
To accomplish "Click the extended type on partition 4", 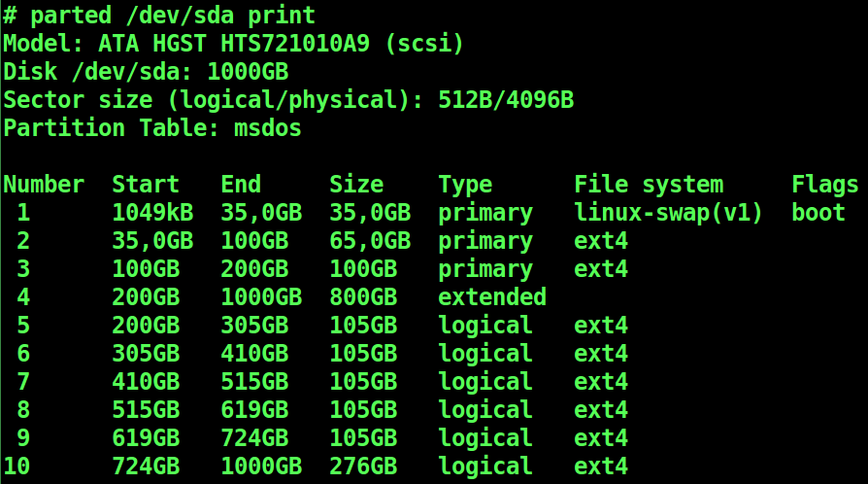I will pyautogui.click(x=492, y=296).
